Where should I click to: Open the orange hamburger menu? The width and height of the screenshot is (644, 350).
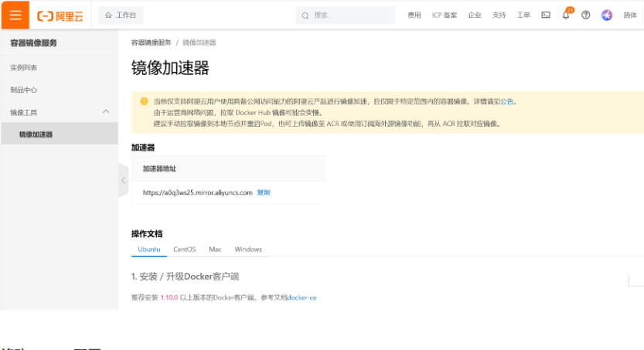tap(15, 15)
